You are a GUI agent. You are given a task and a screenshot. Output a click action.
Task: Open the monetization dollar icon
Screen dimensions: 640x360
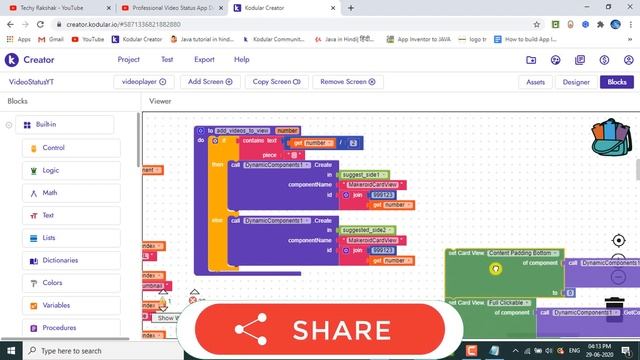[604, 60]
